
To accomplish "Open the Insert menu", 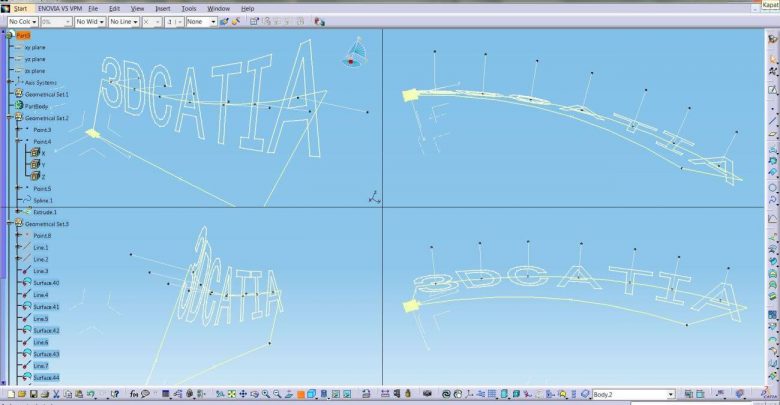I will 163,8.
